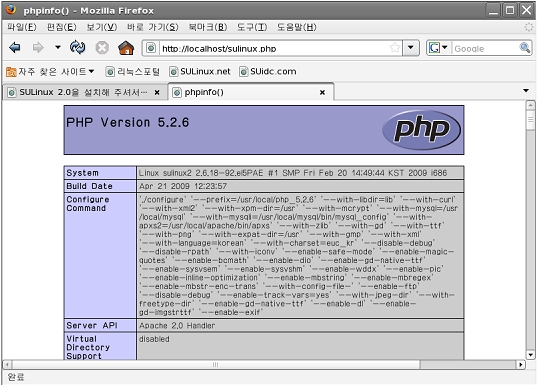The height and width of the screenshot is (386, 537).
Task: Click the site icon in the address bar
Action: click(x=151, y=48)
